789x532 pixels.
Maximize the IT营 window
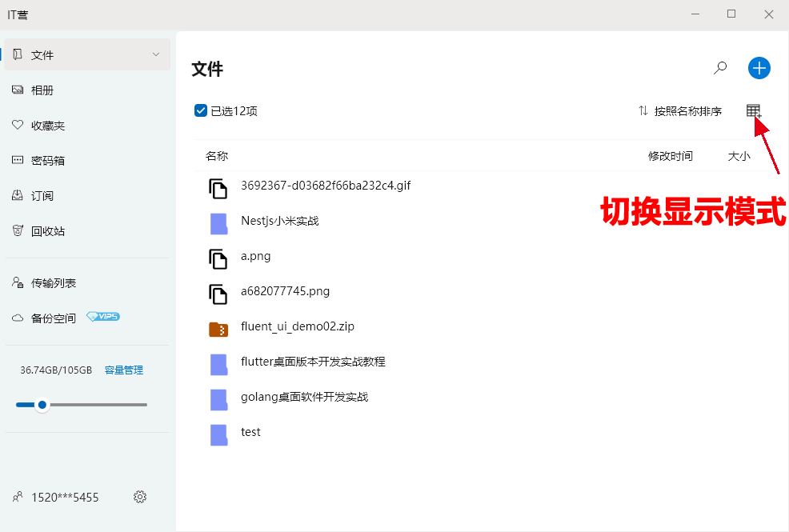pyautogui.click(x=731, y=14)
